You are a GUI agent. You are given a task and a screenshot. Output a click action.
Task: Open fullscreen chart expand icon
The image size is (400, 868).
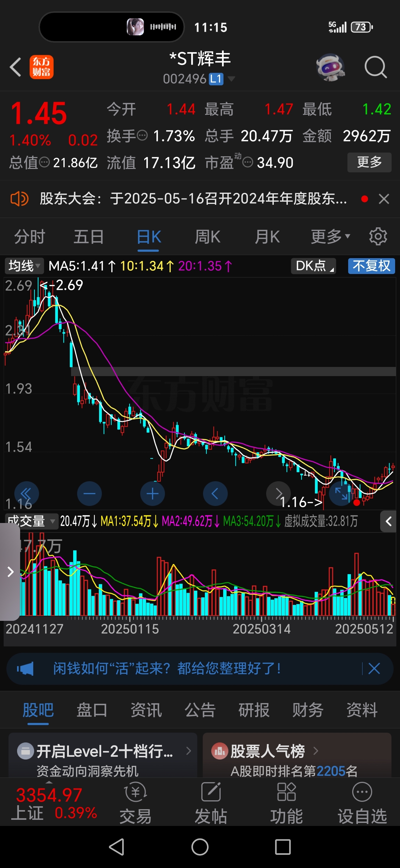(x=341, y=494)
